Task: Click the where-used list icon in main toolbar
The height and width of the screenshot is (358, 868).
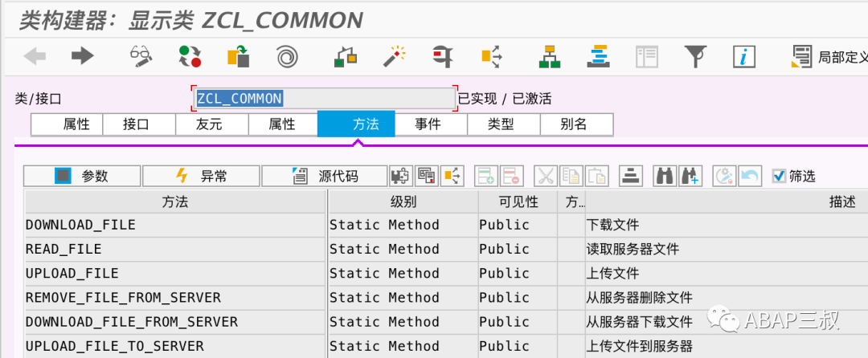Action: point(492,56)
